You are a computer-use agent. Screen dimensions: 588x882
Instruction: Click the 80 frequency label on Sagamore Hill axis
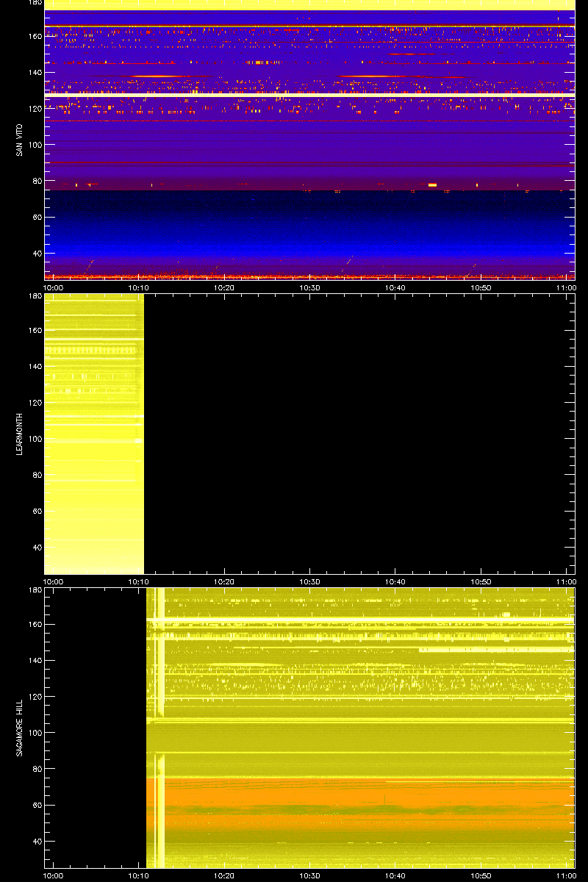(x=36, y=769)
